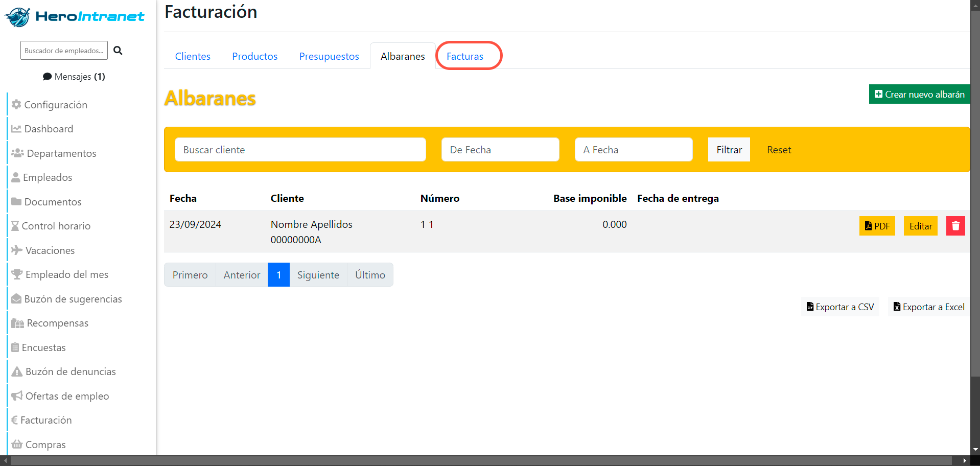Open the Compras basket item
The height and width of the screenshot is (466, 980).
pos(38,445)
